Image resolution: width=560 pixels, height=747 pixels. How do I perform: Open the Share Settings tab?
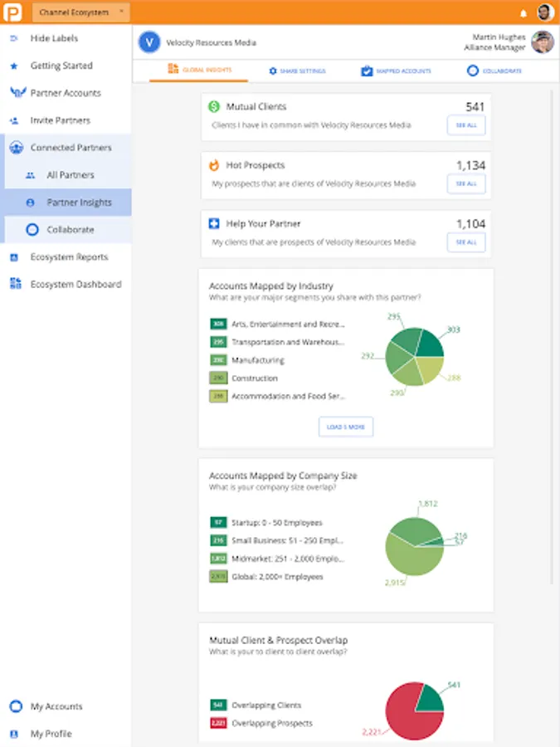(x=297, y=71)
